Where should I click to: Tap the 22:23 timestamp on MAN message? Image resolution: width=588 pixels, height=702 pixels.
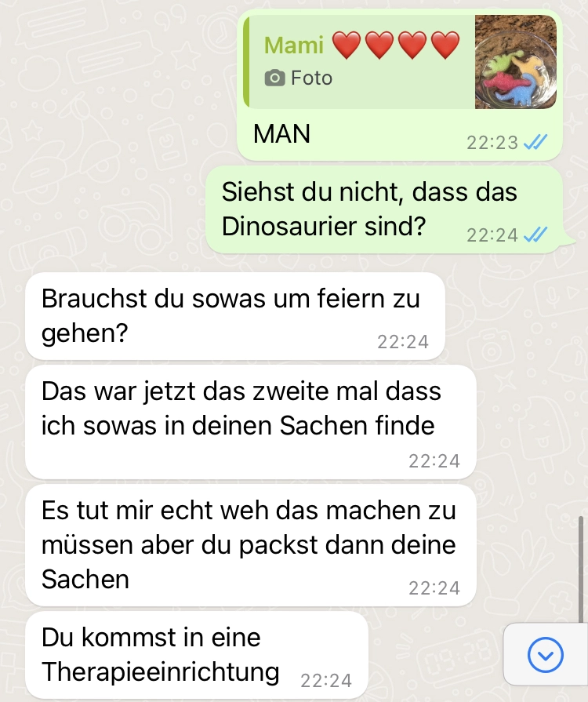(x=492, y=143)
